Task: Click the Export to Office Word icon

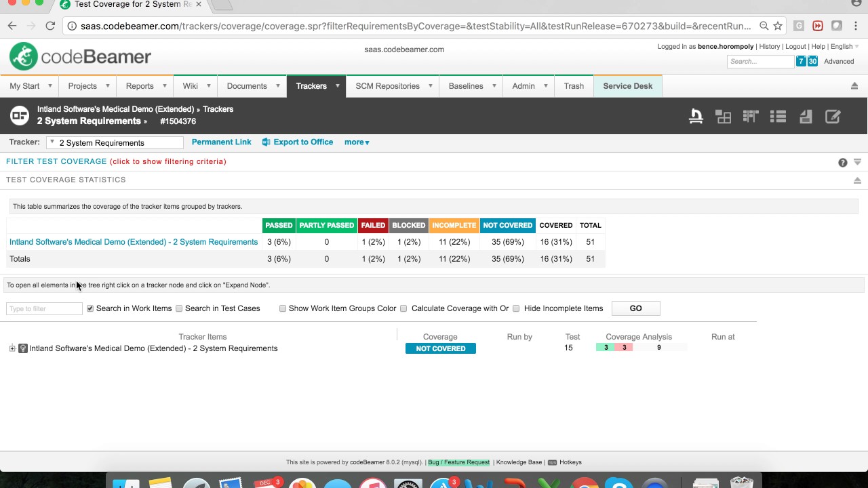Action: 266,142
